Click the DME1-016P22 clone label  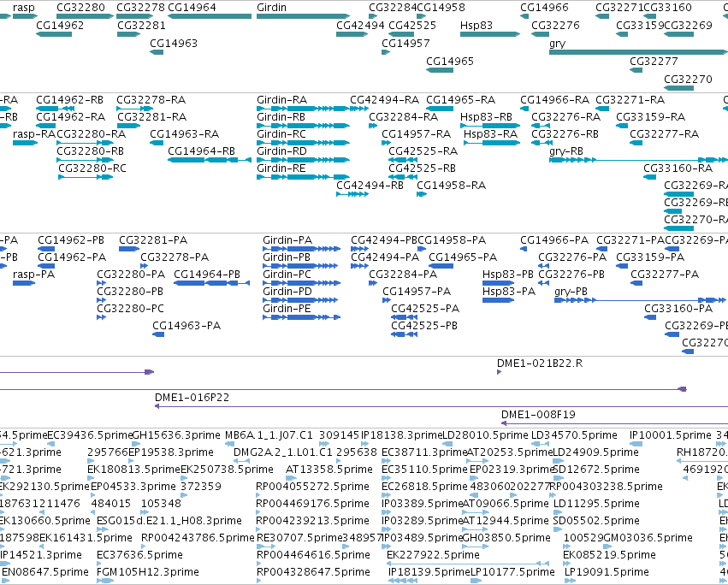[x=192, y=398]
